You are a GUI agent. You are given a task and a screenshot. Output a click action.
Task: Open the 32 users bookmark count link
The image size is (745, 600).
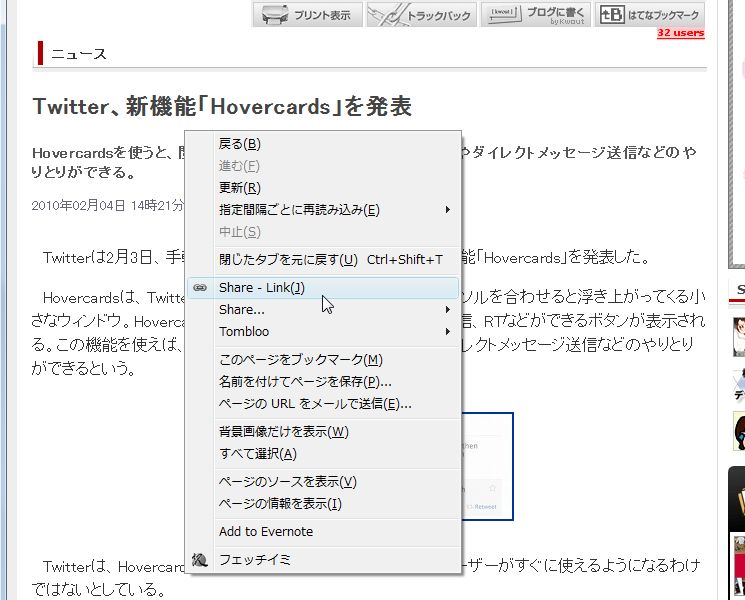(x=680, y=33)
